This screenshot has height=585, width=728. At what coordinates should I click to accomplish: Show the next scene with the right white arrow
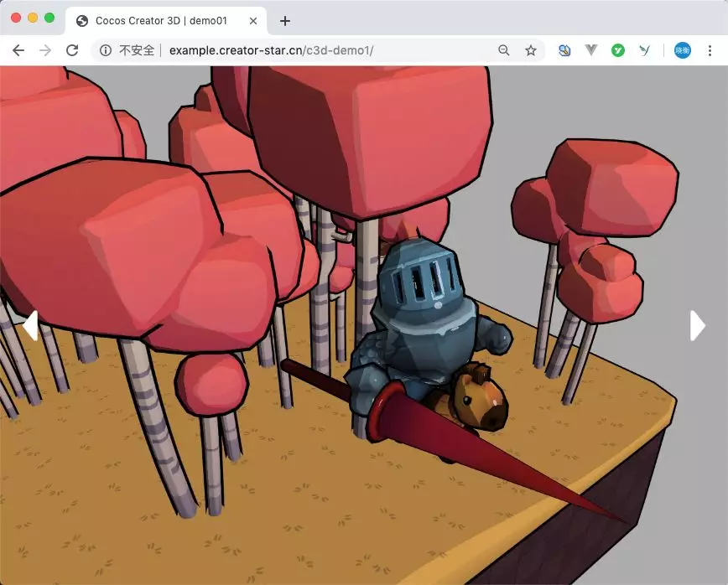[x=697, y=326]
